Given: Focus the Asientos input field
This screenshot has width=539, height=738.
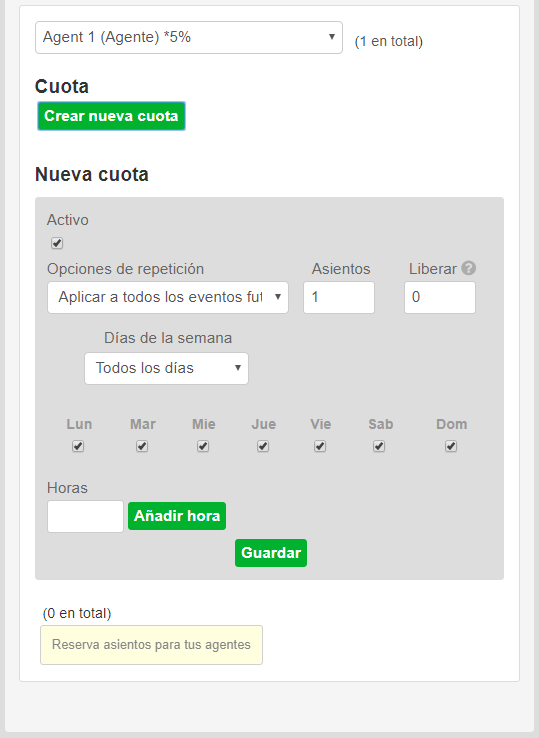Looking at the screenshot, I should click(339, 297).
